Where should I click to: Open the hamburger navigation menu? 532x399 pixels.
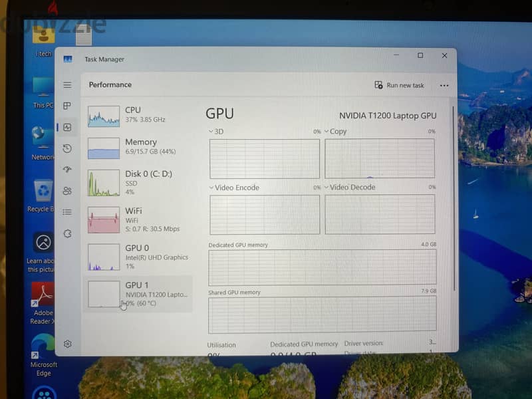pos(67,85)
